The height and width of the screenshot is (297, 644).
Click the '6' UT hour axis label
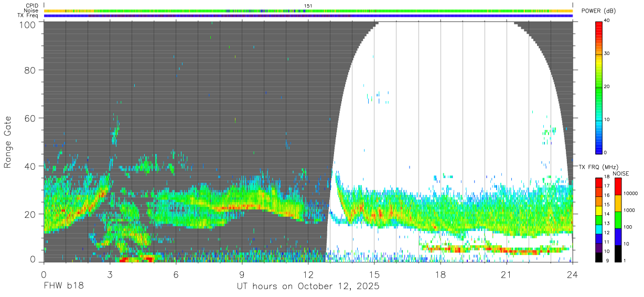point(176,274)
